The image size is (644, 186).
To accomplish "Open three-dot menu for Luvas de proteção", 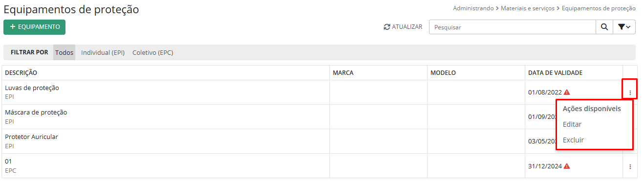I will [630, 93].
